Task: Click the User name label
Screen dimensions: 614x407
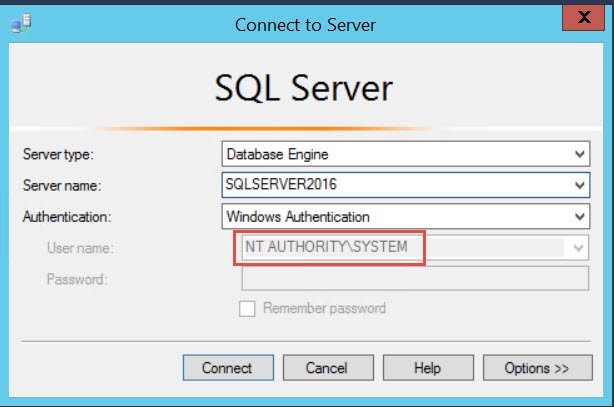Action: pos(80,248)
